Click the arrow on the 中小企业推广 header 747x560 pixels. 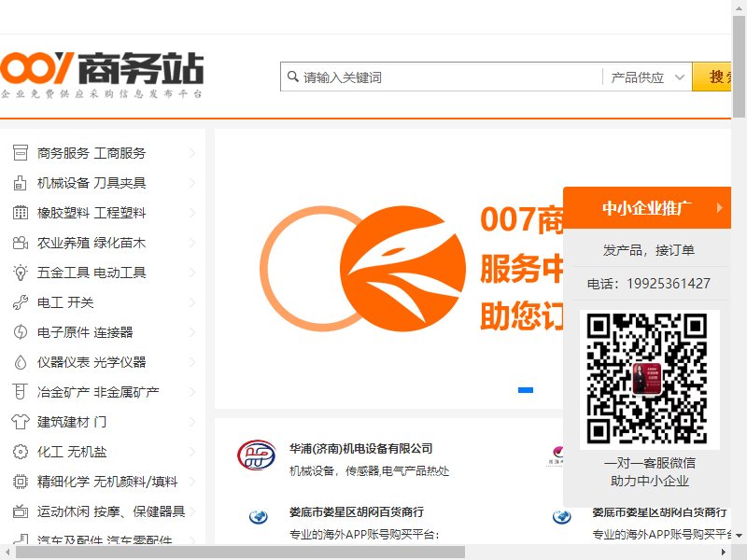(719, 207)
